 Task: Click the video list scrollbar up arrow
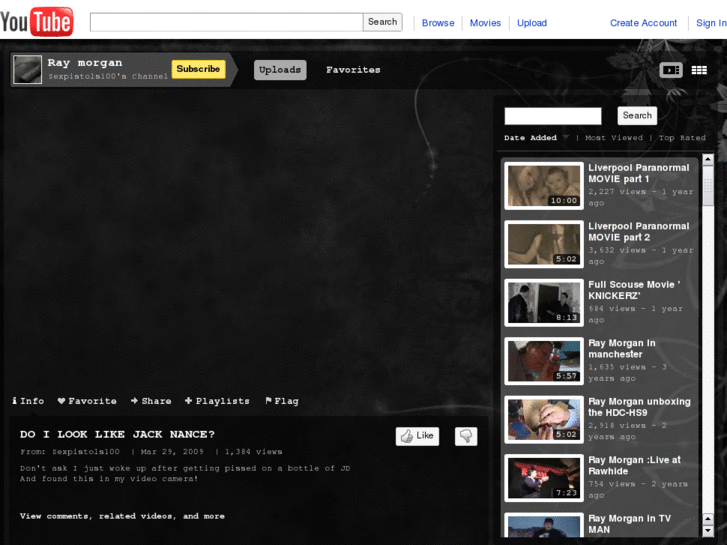point(708,160)
